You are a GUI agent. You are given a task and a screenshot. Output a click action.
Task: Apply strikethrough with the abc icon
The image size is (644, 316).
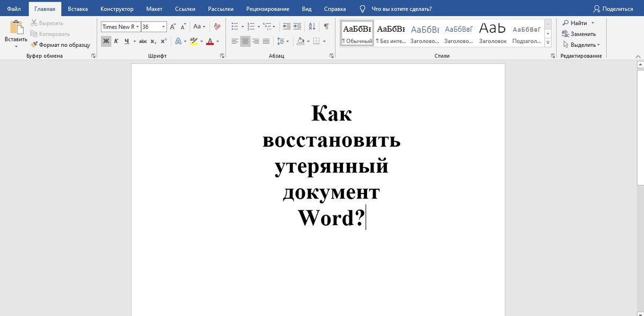[143, 41]
